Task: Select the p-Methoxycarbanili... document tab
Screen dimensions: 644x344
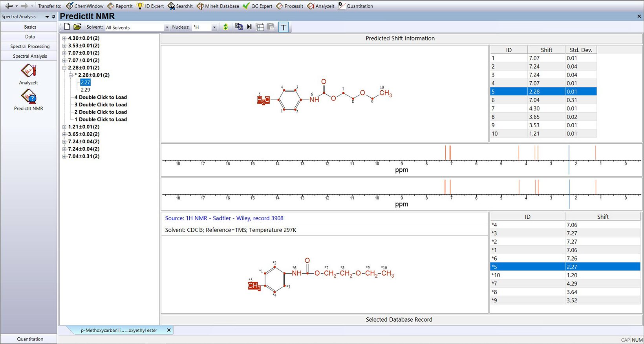Action: tap(119, 330)
